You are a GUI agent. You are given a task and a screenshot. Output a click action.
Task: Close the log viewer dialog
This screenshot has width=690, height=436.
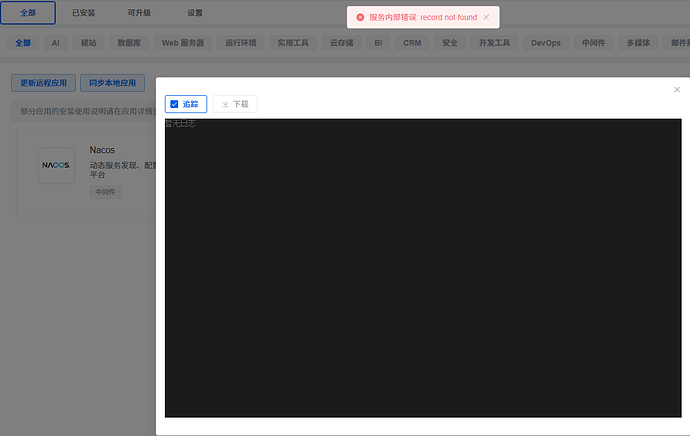click(x=677, y=90)
